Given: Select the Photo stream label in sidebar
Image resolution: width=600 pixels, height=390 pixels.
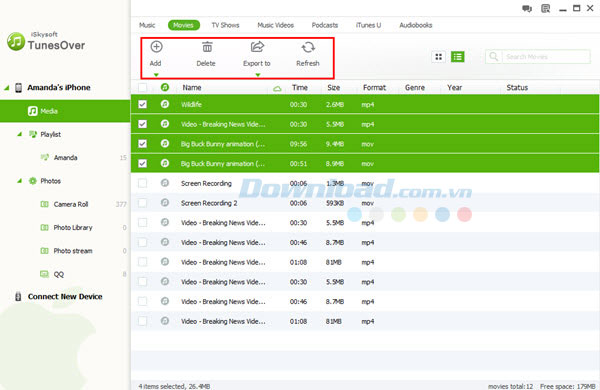Looking at the screenshot, I should pos(73,251).
